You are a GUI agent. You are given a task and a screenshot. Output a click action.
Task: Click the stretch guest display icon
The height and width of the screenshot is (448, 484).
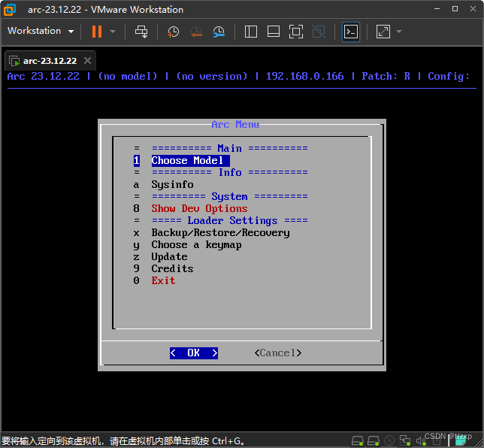click(x=383, y=32)
